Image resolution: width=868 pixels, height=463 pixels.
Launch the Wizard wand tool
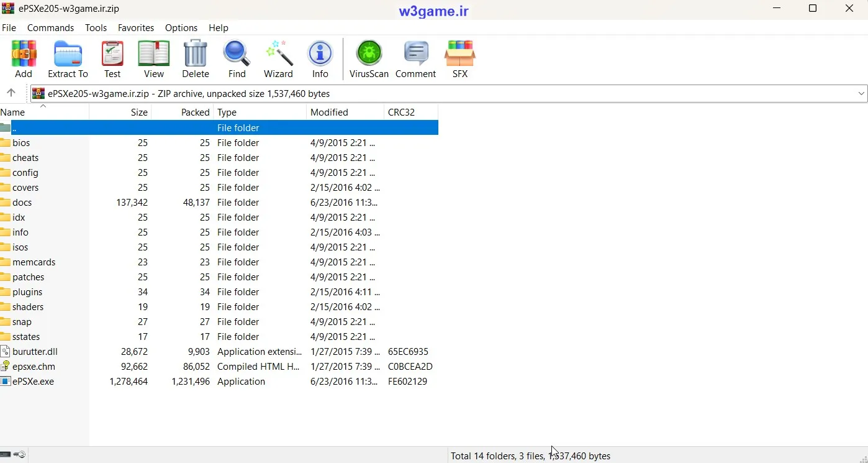coord(278,54)
